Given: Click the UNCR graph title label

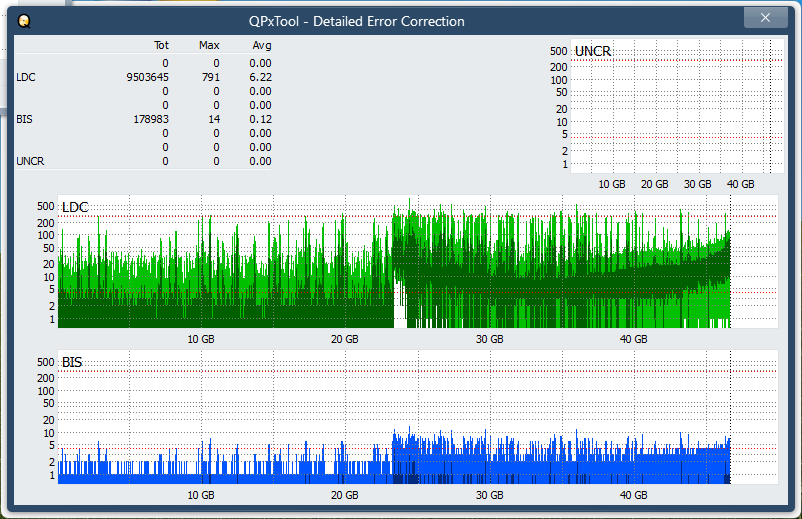Looking at the screenshot, I should click(x=593, y=51).
